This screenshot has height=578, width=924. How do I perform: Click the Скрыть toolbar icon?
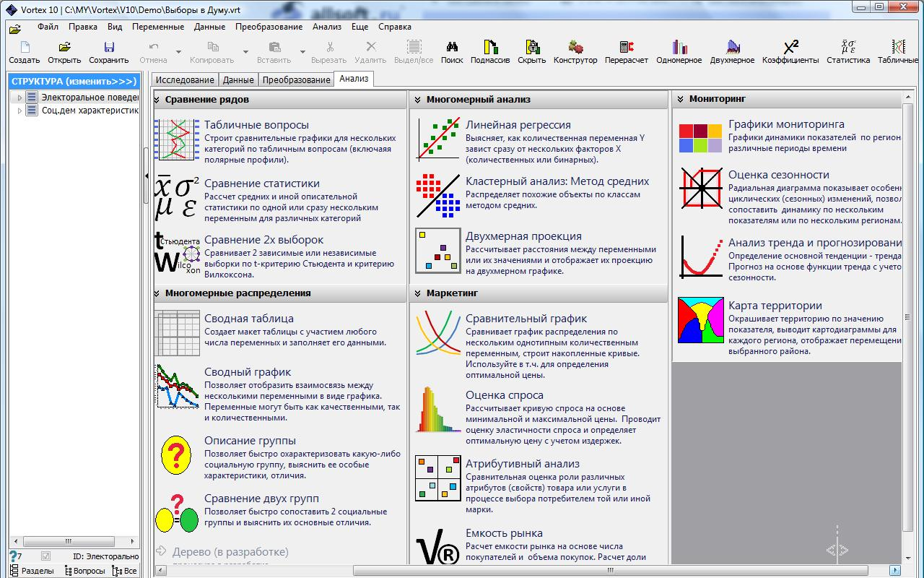coord(531,48)
